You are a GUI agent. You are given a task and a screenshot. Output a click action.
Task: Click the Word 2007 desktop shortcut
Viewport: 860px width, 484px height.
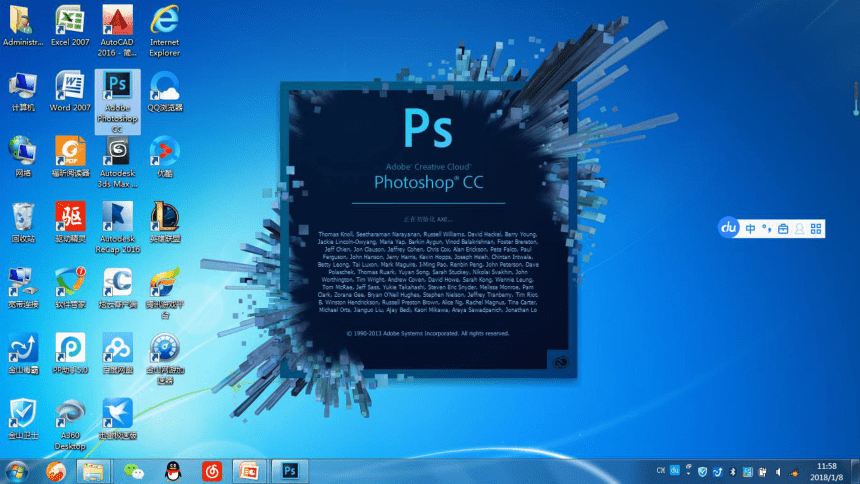[70, 92]
